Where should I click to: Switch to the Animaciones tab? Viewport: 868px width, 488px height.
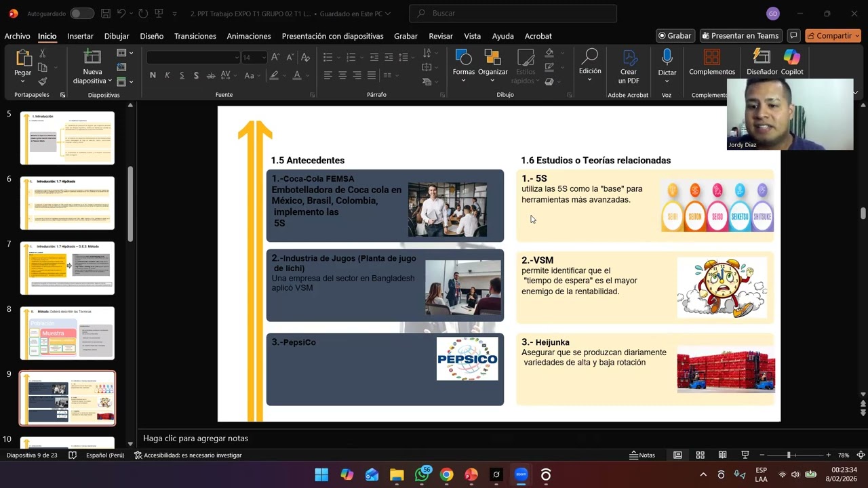[249, 36]
